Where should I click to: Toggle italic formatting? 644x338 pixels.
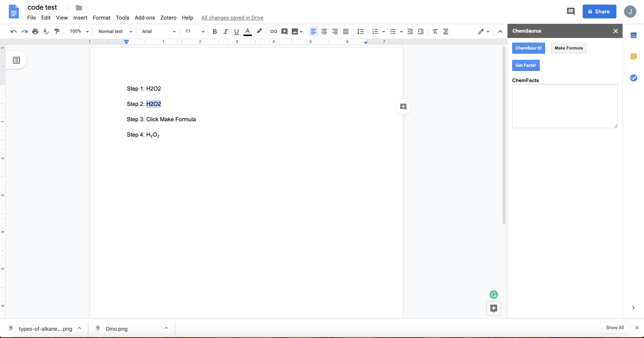226,31
